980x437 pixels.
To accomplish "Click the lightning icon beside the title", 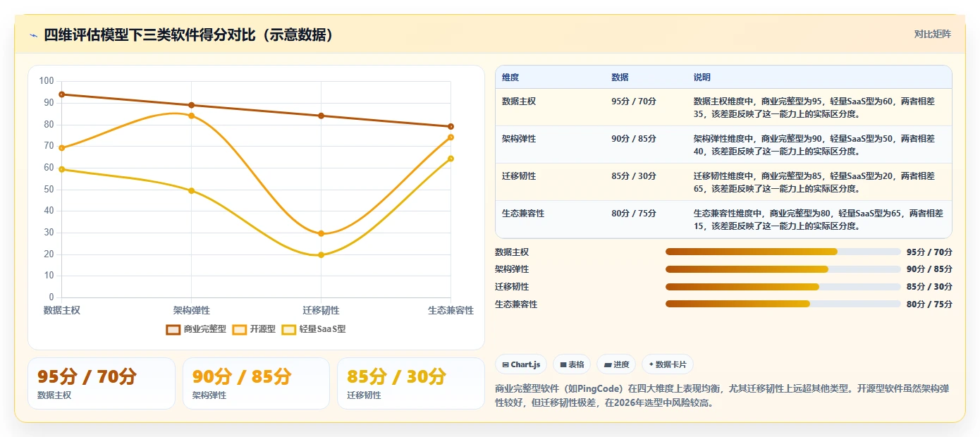I will pos(33,35).
